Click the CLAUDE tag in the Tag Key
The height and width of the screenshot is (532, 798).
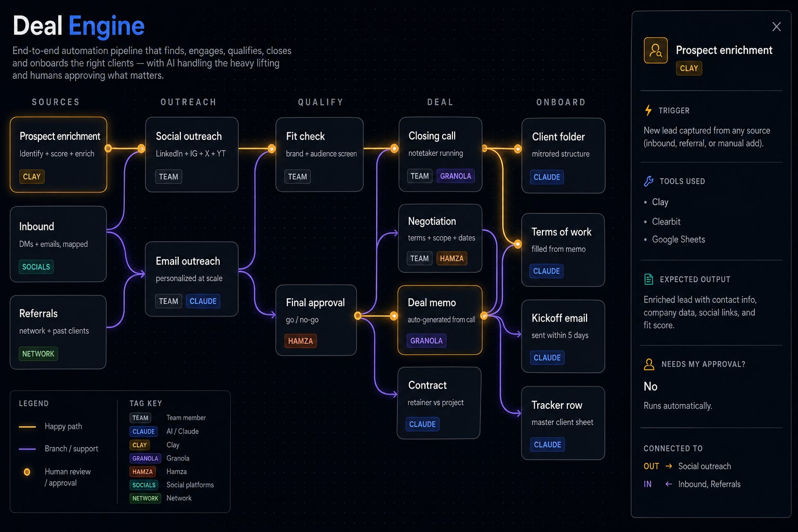(x=143, y=431)
